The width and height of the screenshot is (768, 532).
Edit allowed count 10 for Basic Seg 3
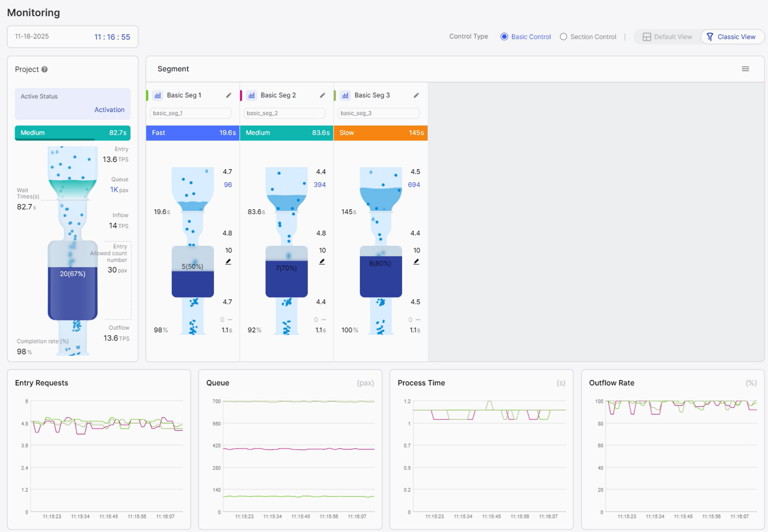tap(416, 262)
